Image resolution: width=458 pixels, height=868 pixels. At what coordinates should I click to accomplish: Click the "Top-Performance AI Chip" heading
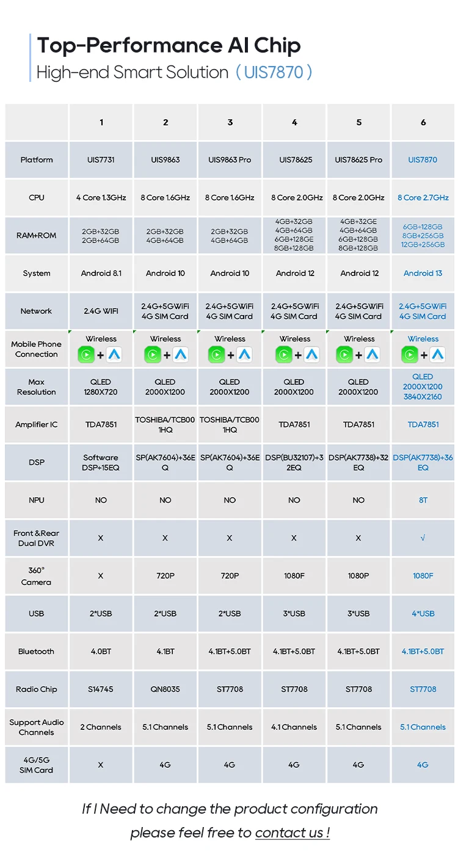coord(169,46)
